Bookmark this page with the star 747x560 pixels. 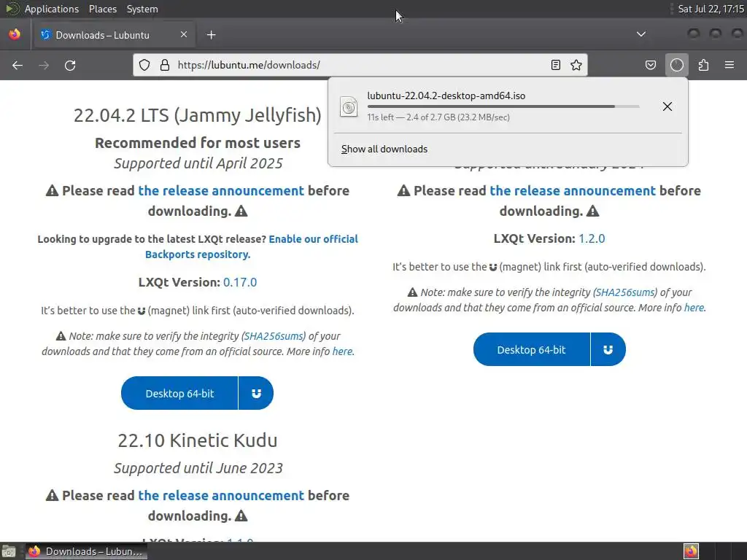pos(576,65)
